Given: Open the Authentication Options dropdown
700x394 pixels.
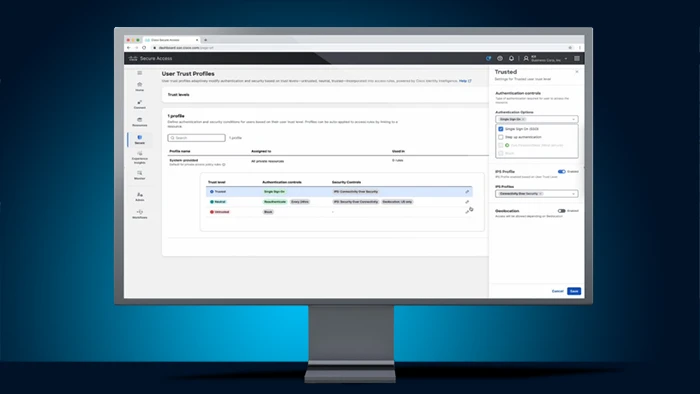Looking at the screenshot, I should (537, 119).
